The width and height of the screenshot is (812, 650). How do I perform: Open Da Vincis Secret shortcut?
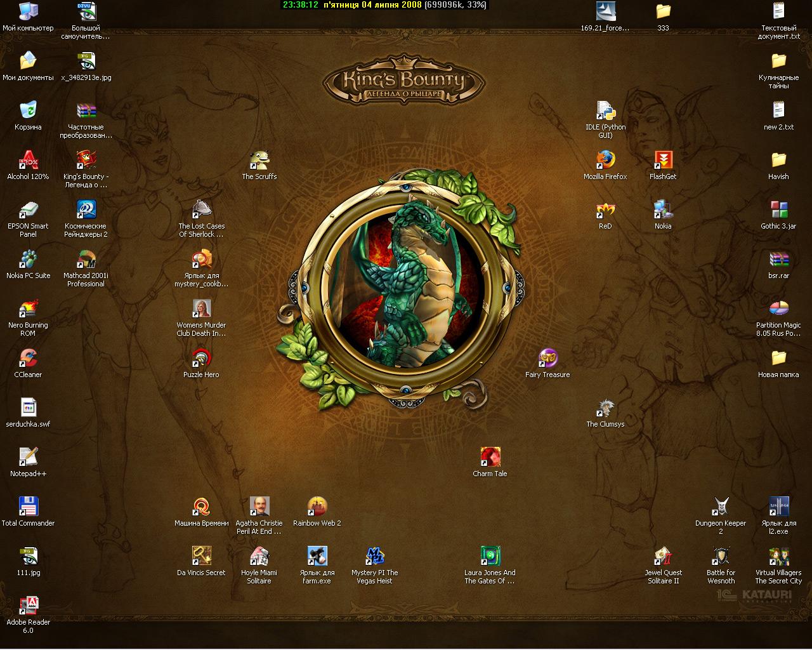201,555
